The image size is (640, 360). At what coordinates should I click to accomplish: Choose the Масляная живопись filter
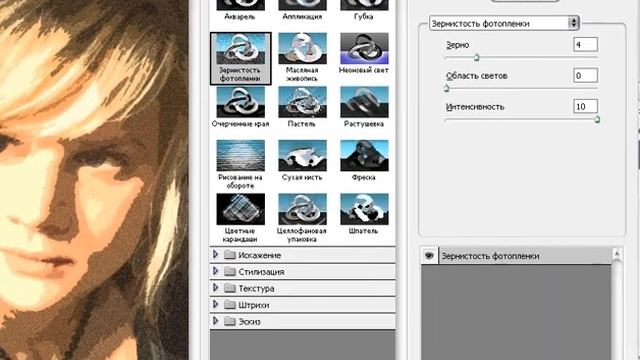coord(302,49)
